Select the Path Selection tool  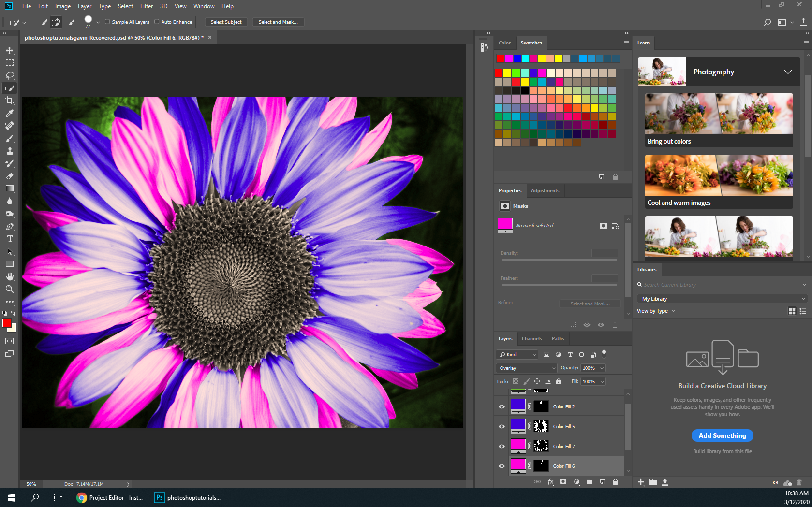[x=10, y=251]
